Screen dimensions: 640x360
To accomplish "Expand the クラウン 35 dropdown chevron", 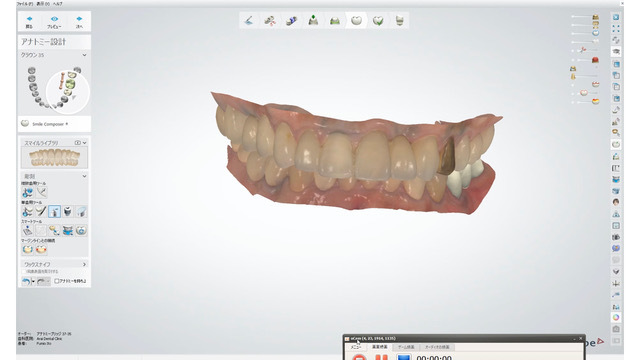I will 84,55.
